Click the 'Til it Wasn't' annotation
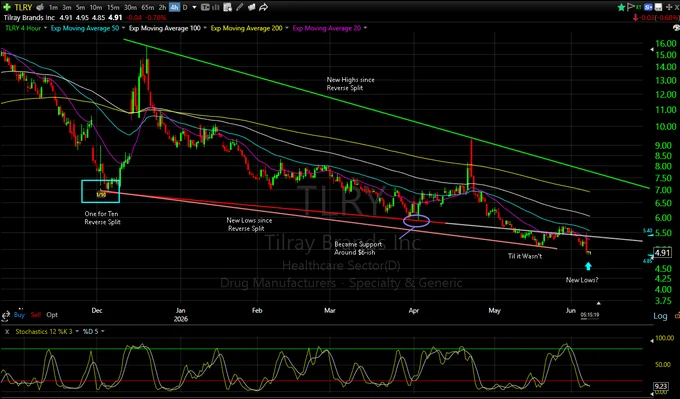680x399 pixels. click(525, 256)
